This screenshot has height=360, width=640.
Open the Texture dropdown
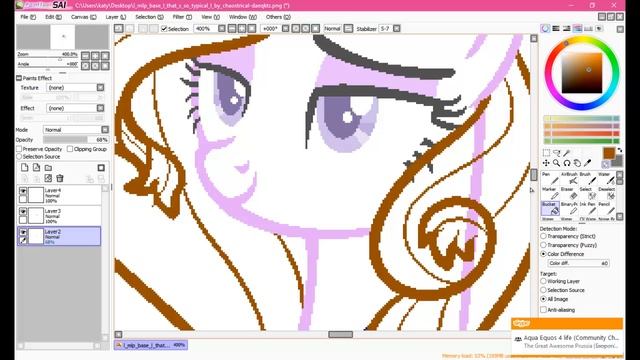pyautogui.click(x=100, y=87)
